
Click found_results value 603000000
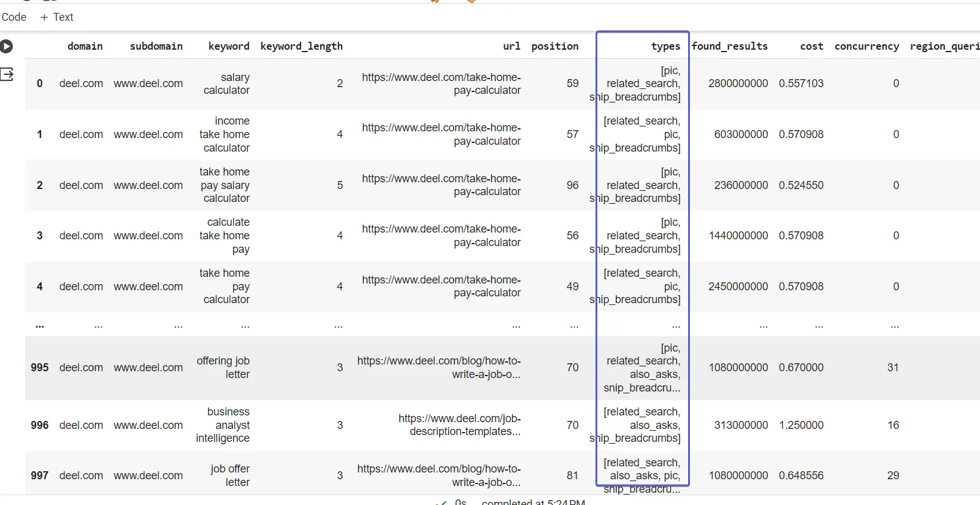[741, 134]
